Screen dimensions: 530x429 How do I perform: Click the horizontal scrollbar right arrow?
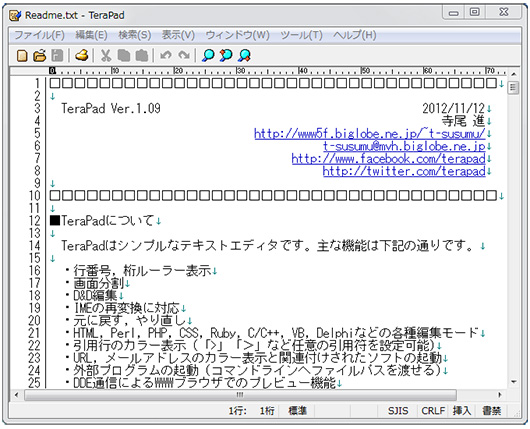tap(500, 395)
